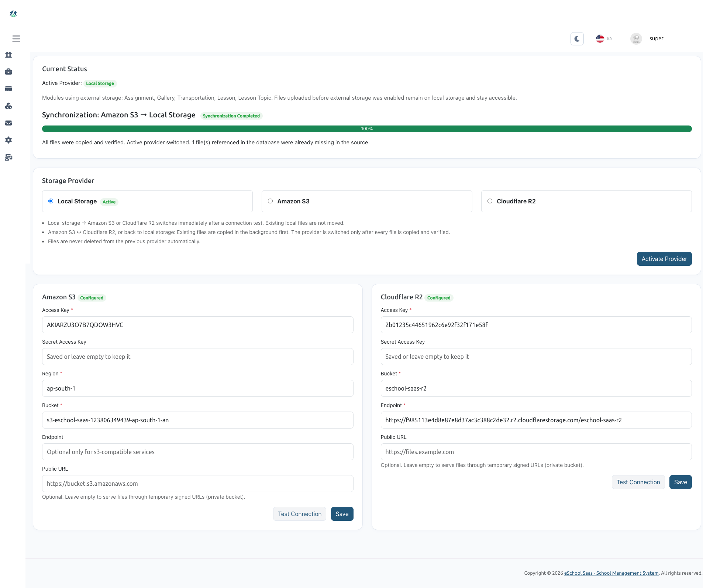
Task: Click the eSchool logo icon
Action: pos(13,14)
